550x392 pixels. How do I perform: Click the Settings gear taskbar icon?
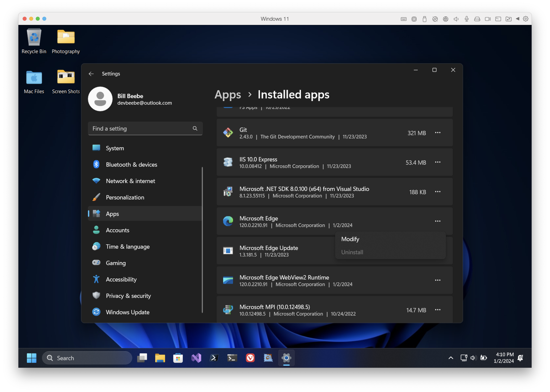coord(286,358)
